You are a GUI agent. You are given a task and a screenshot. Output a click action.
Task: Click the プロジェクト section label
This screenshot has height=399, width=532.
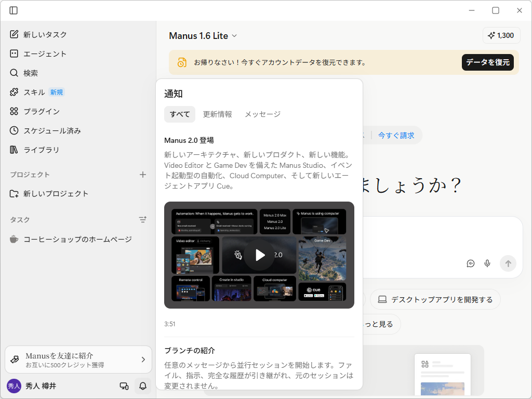click(x=30, y=175)
